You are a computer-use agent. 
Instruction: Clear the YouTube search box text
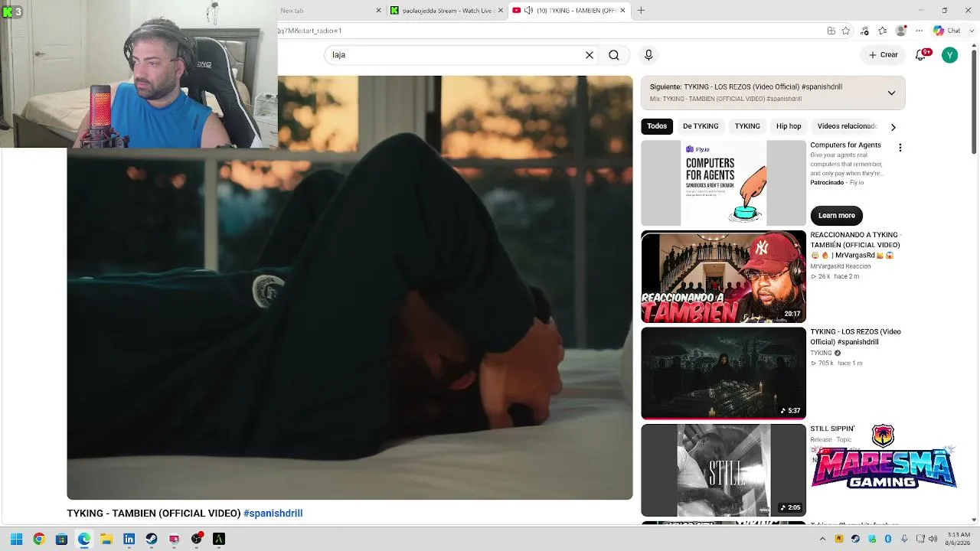point(590,55)
